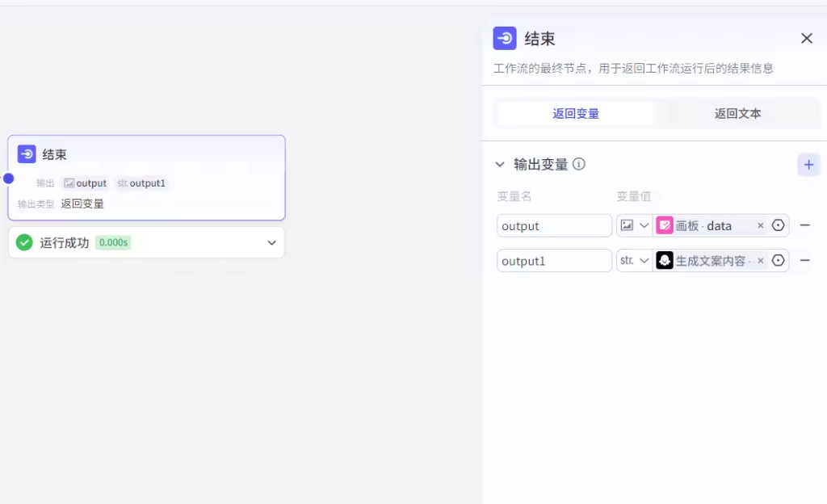The width and height of the screenshot is (827, 504).
Task: Click the blue input port on 结束 node
Action: [x=8, y=178]
